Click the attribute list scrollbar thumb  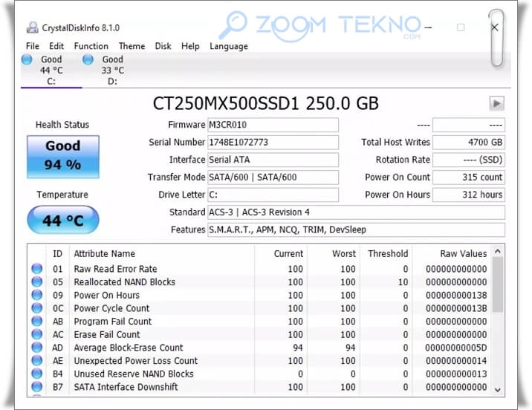[x=498, y=284]
